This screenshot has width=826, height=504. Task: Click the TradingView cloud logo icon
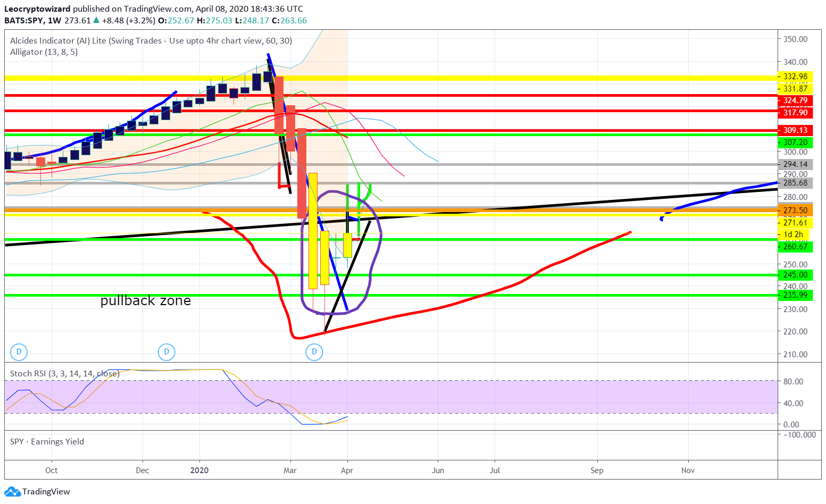(12, 492)
